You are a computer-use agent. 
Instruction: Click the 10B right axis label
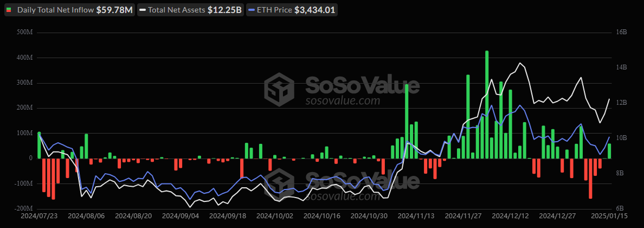coord(621,138)
